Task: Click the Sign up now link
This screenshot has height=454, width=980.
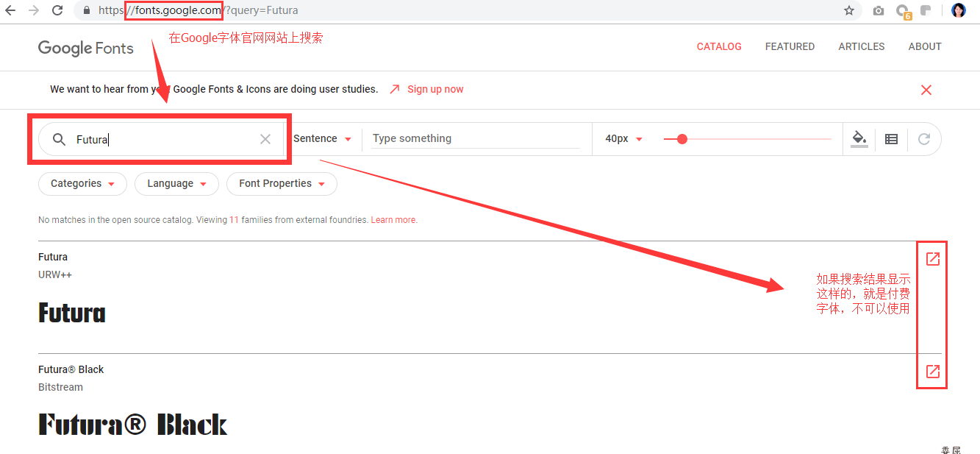Action: [435, 89]
